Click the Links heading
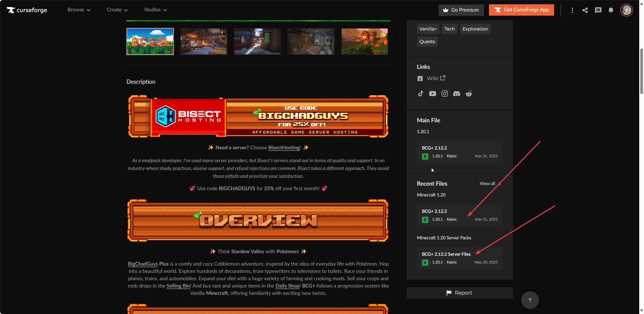This screenshot has height=314, width=644. pos(423,67)
